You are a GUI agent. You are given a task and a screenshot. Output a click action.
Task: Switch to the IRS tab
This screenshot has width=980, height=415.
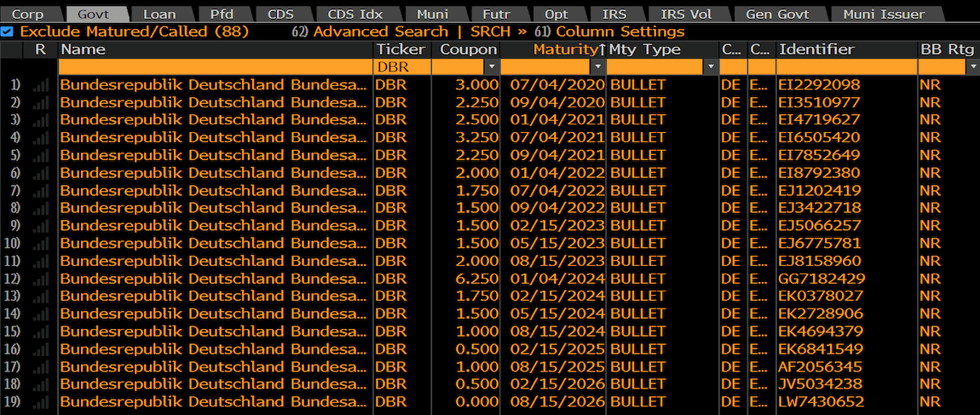(x=614, y=14)
